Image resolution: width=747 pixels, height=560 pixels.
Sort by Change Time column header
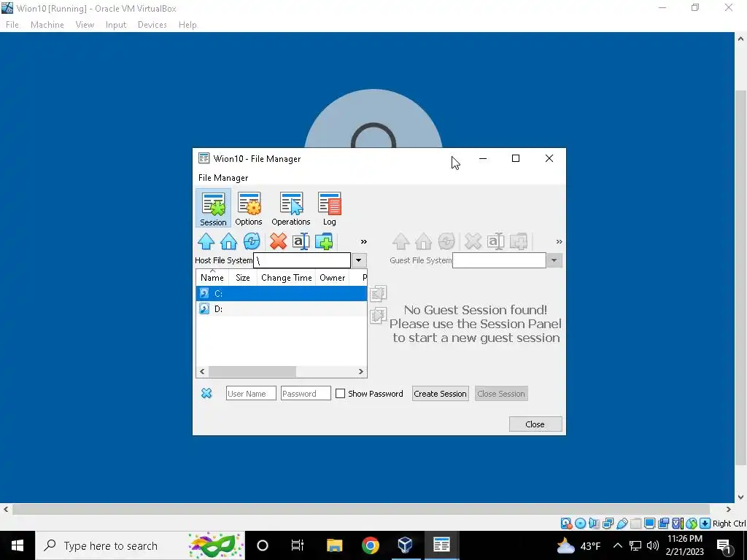pyautogui.click(x=286, y=278)
